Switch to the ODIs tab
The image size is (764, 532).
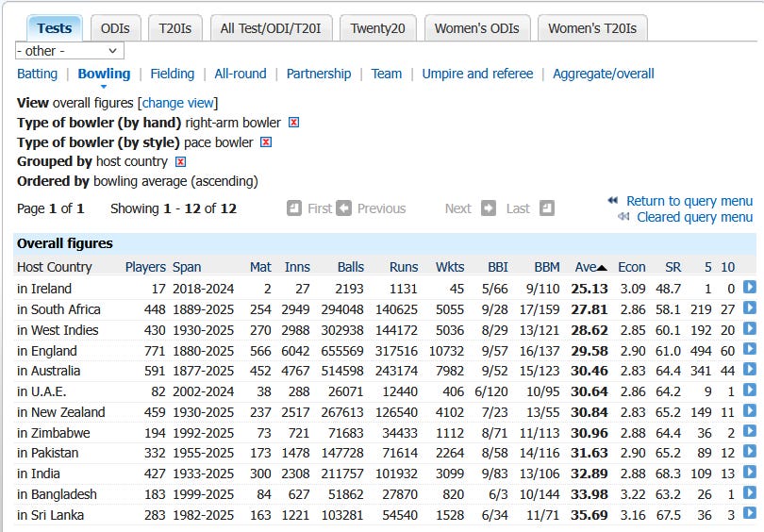115,28
